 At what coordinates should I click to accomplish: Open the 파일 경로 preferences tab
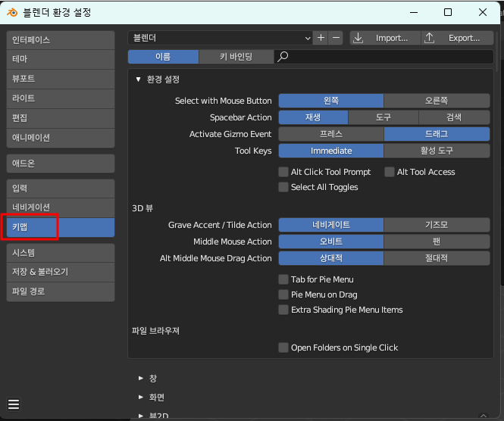click(61, 292)
